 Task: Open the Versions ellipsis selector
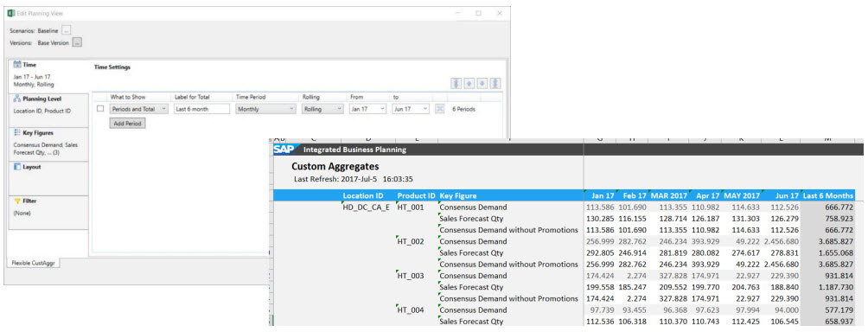78,42
